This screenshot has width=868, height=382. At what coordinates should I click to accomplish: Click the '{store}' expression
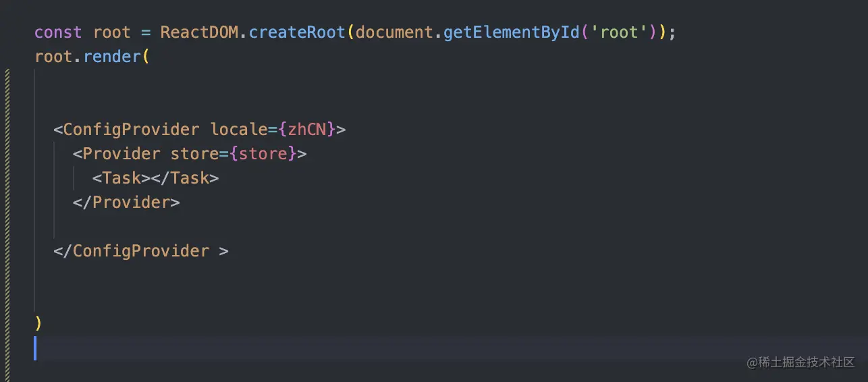(263, 154)
